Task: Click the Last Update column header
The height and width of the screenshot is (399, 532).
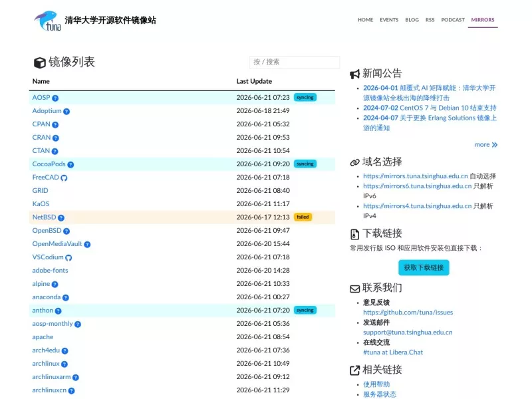Action: [x=254, y=81]
